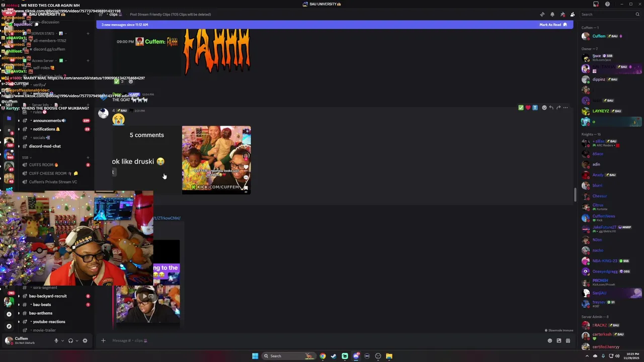
Task: Create channel in SSB category plus icon
Action: coord(88,158)
